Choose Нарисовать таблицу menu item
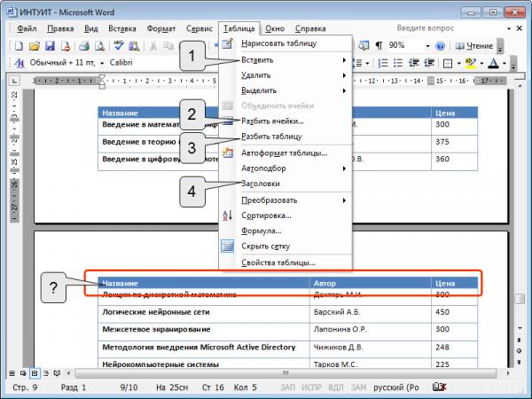The height and width of the screenshot is (399, 532). (286, 43)
